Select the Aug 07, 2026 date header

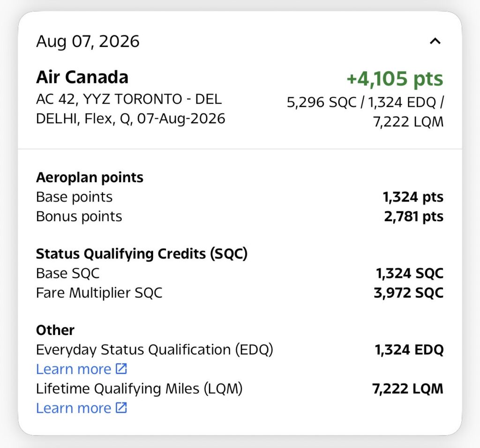88,41
